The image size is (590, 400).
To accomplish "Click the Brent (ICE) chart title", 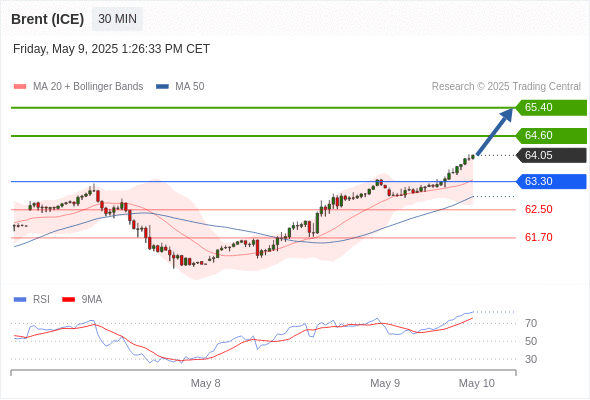I will coord(47,19).
